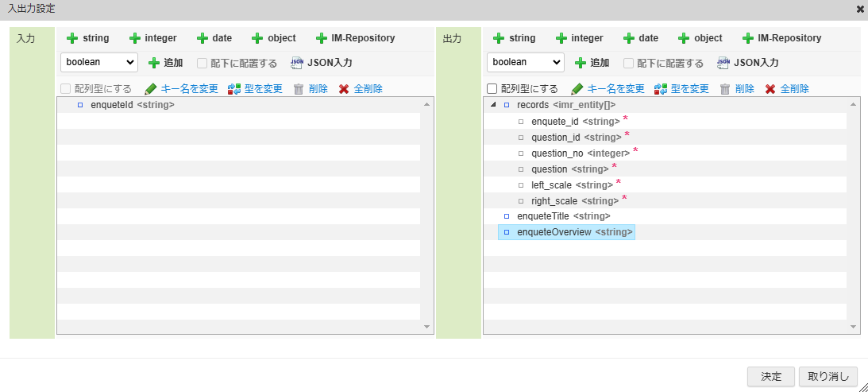Toggle 配下に配置する checkbox in input panel
This screenshot has height=392, width=868.
pos(202,63)
